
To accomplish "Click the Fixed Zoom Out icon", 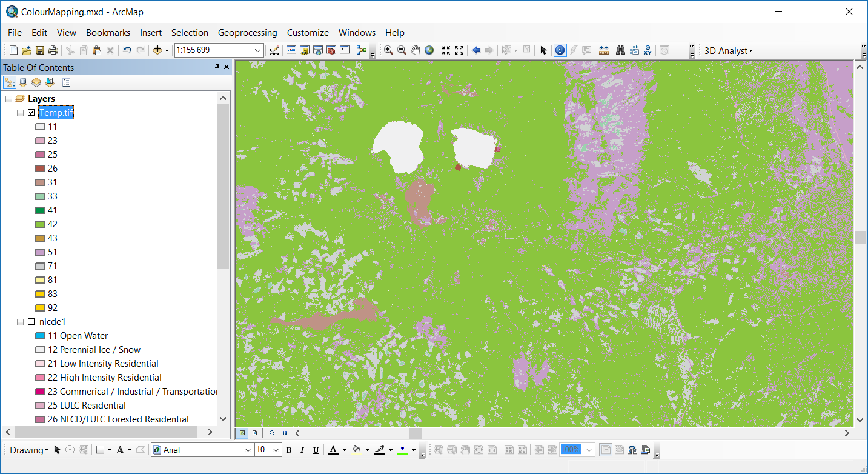I will [459, 50].
